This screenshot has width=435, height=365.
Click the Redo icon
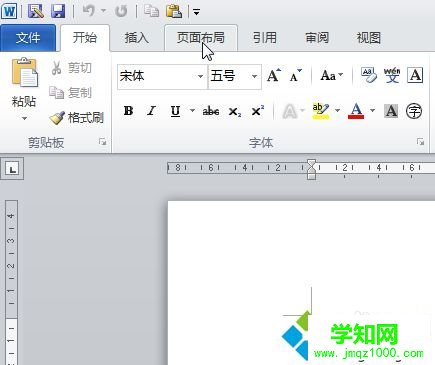(121, 11)
